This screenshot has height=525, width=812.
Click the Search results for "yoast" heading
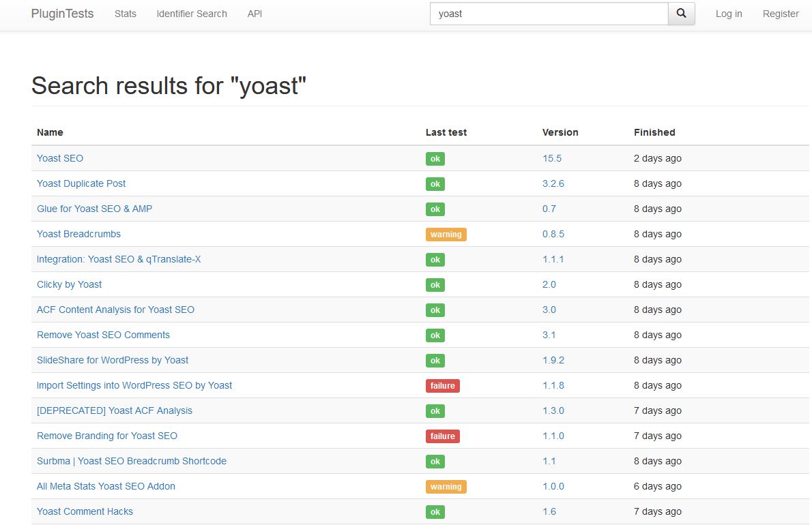click(x=169, y=86)
